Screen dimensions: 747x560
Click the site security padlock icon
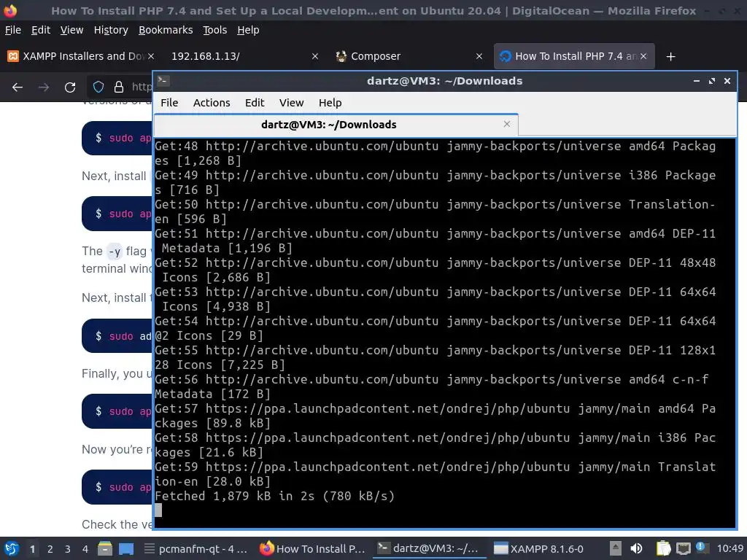click(119, 87)
